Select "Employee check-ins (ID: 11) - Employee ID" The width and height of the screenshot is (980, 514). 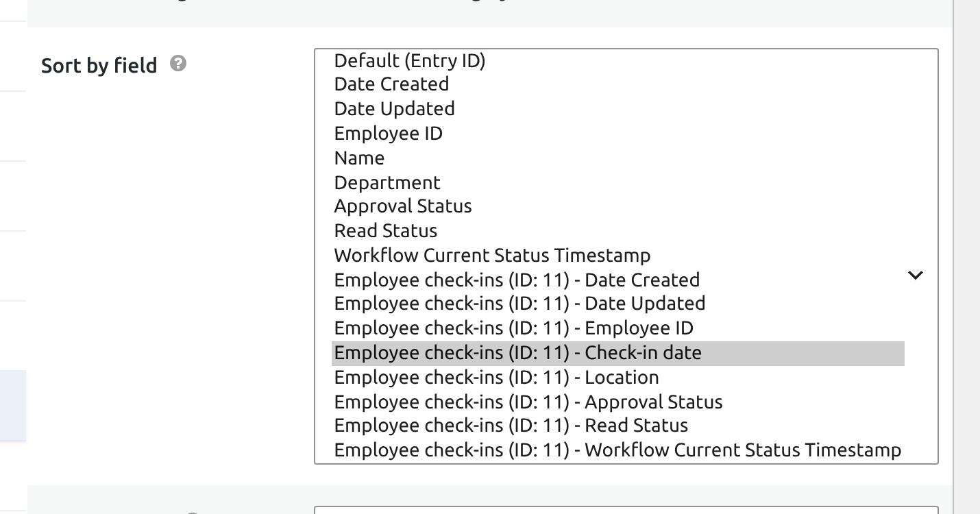(x=618, y=328)
